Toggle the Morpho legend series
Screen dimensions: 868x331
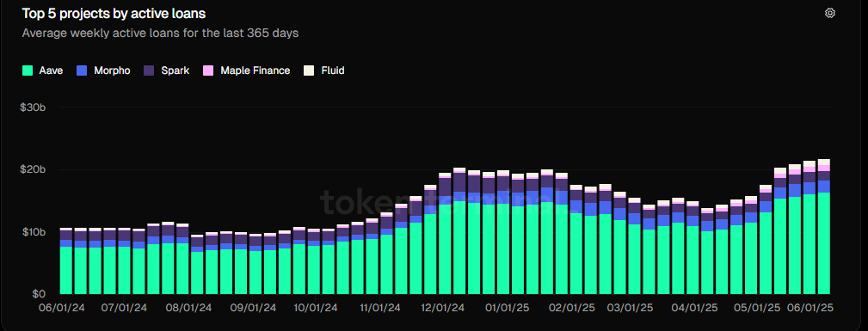(104, 70)
